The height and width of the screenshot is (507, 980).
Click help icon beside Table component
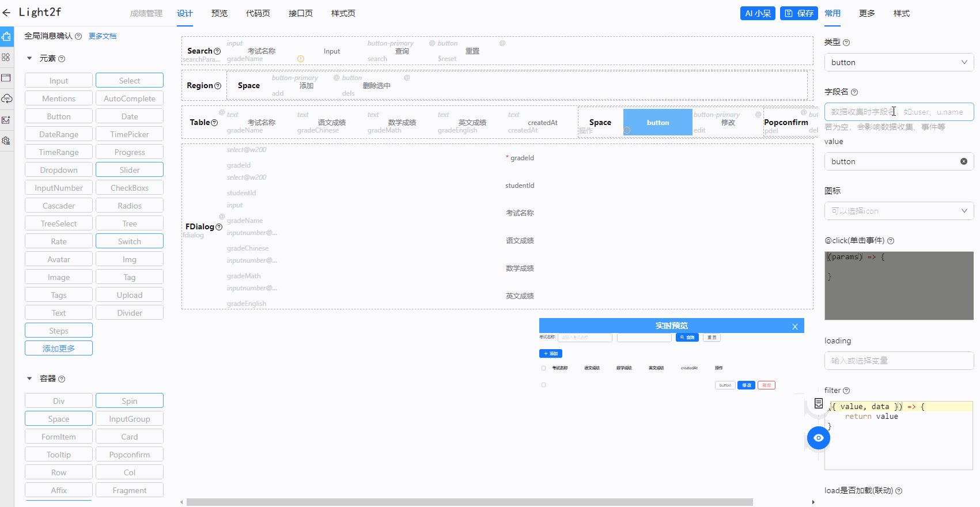(x=214, y=123)
